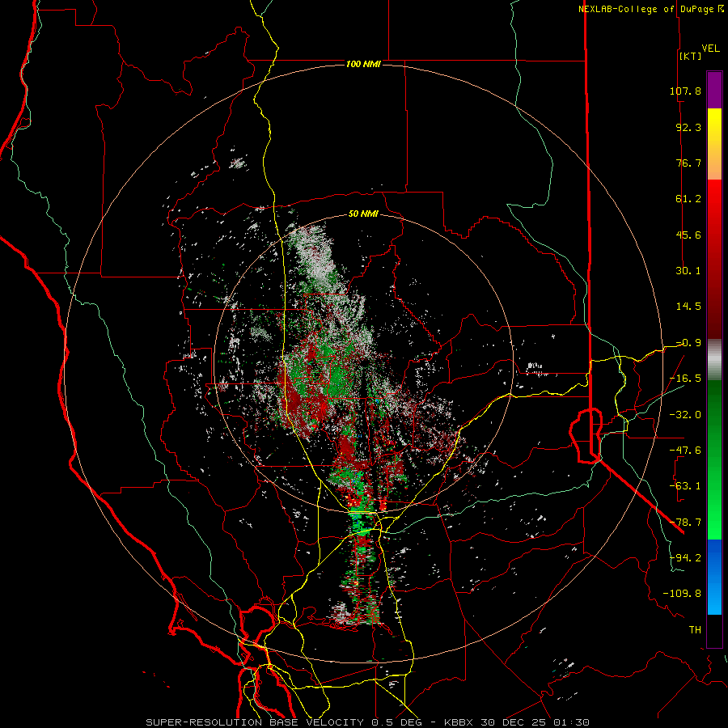Click the 107.8 velocity scale value
This screenshot has height=728, width=728.
click(685, 91)
